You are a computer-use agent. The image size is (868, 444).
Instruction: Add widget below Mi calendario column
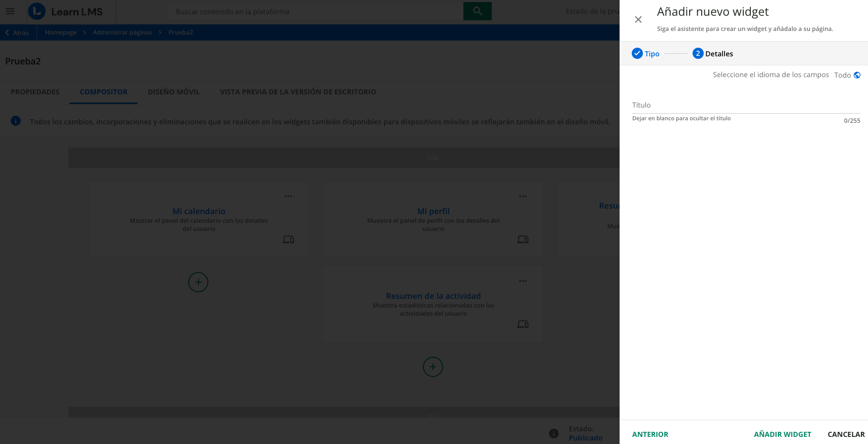[x=198, y=282]
